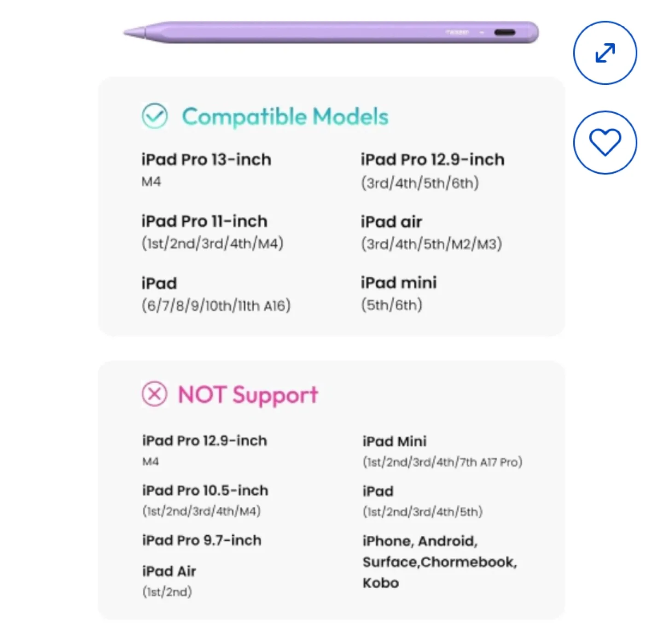Click the circle around the expand icon
The width and height of the screenshot is (663, 644).
(605, 53)
